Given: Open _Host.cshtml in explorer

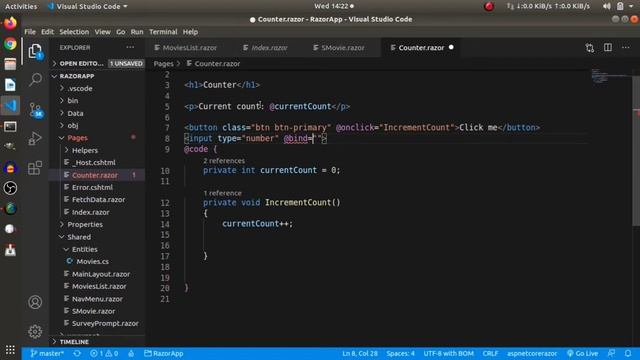Looking at the screenshot, I should (94, 162).
